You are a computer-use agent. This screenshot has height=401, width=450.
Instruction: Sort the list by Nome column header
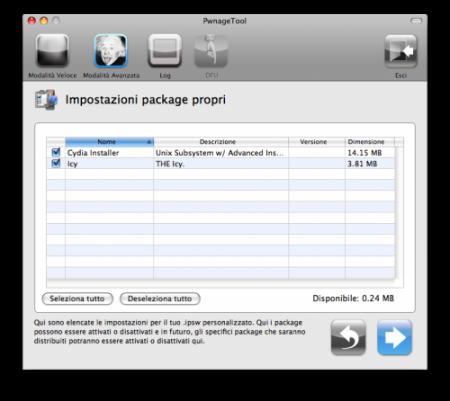tap(109, 142)
